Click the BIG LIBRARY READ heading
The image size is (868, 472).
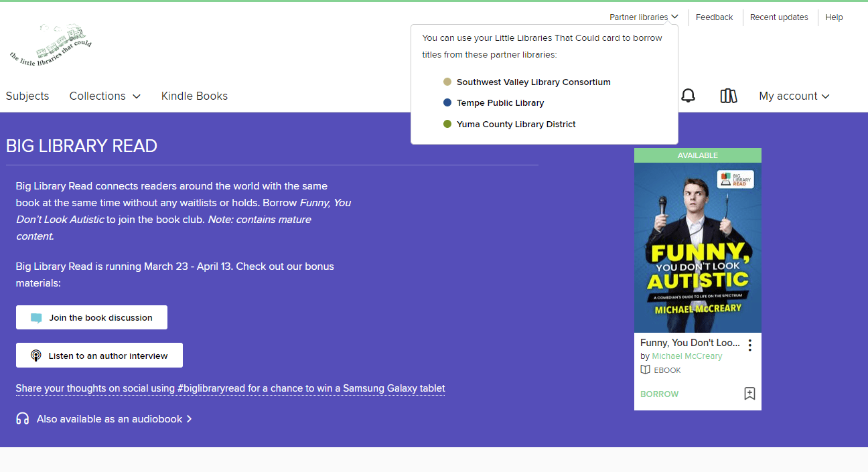[x=82, y=146]
